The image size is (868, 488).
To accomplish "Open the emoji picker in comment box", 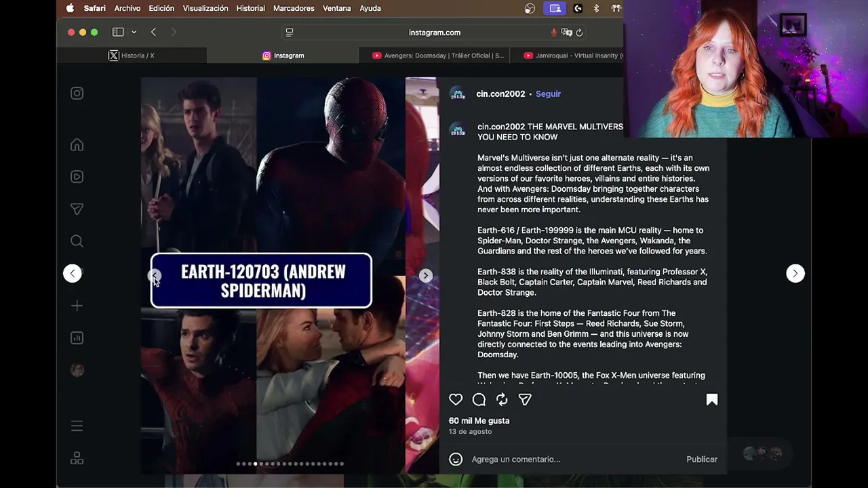I will coord(456,460).
